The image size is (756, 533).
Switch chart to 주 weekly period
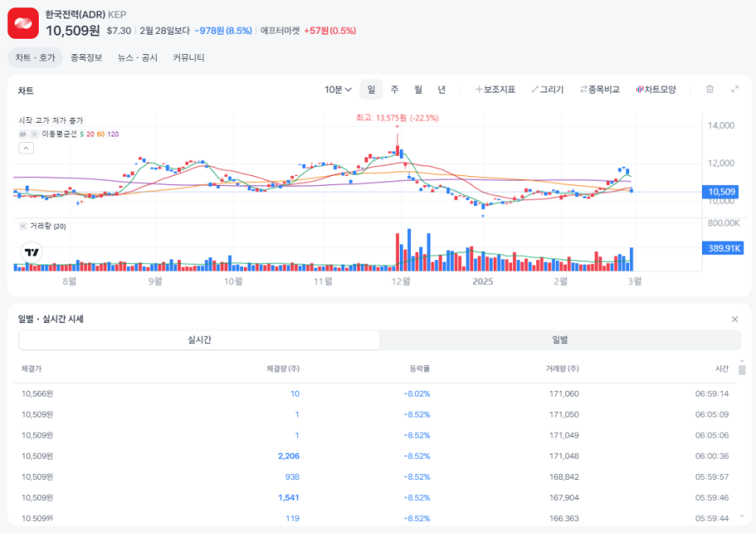[394, 90]
